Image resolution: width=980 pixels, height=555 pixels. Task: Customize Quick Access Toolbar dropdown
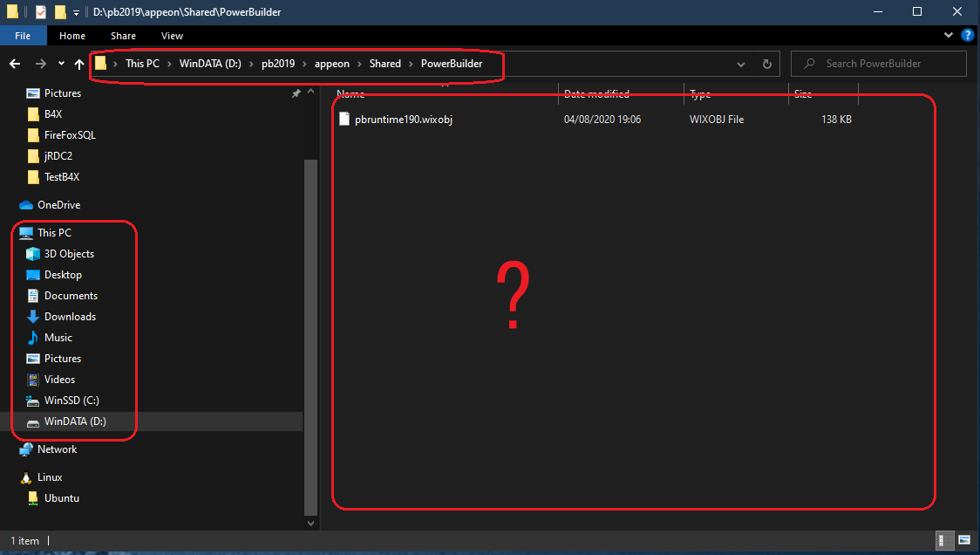76,12
